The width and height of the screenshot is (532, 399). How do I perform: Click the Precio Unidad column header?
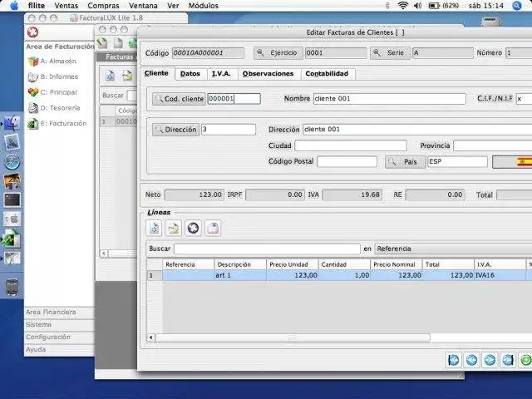(x=292, y=264)
